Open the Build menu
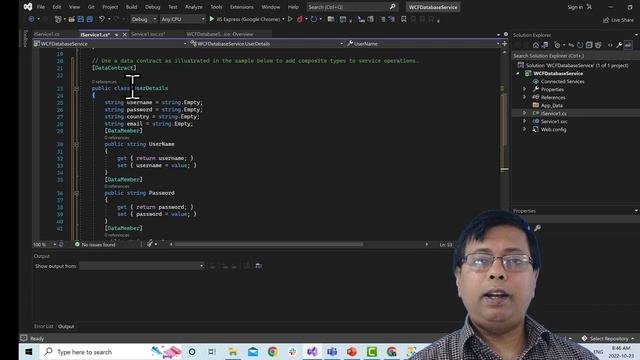This screenshot has width=640, height=360. 131,7
